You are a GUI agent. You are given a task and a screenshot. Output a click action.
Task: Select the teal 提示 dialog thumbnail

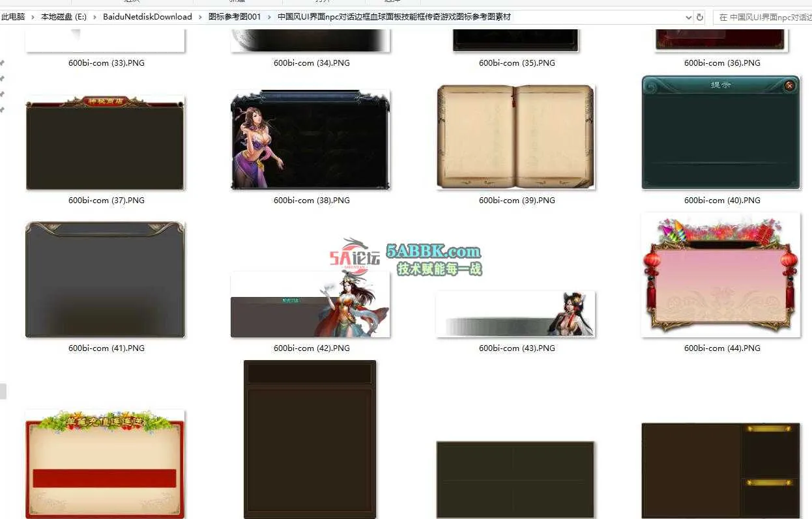point(721,133)
